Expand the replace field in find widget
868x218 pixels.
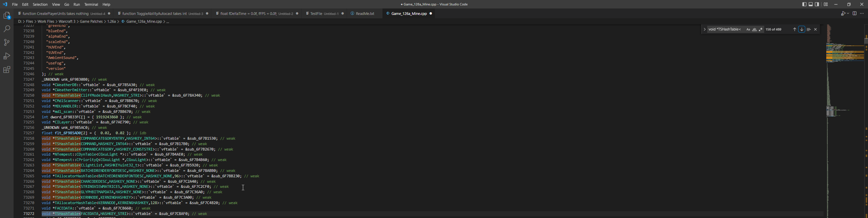(705, 29)
